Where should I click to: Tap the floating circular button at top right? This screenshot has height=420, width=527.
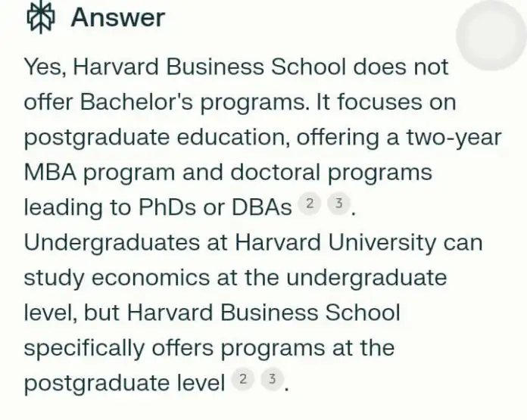click(x=491, y=34)
